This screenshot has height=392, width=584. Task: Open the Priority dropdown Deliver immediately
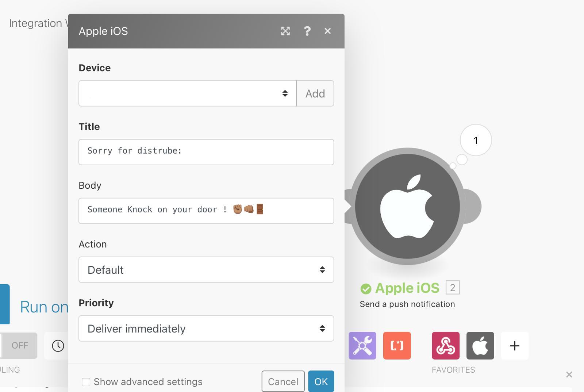(206, 328)
